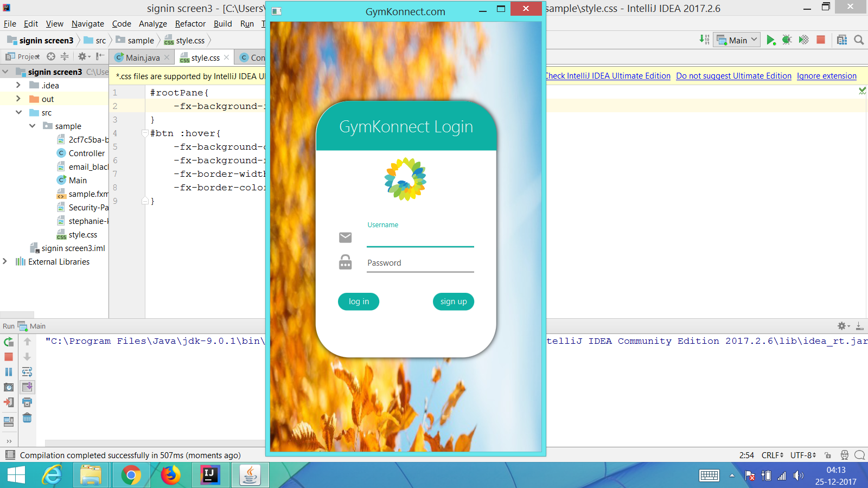Move down the stack trace arrow

27,357
